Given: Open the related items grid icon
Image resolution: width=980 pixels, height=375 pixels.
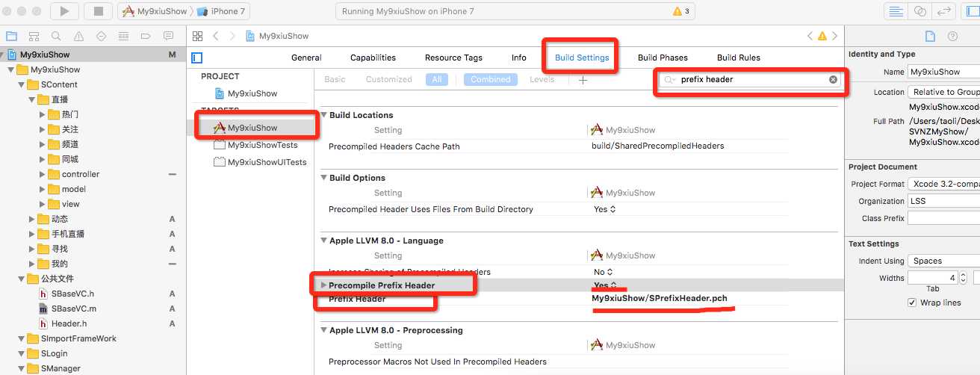Looking at the screenshot, I should tap(197, 36).
